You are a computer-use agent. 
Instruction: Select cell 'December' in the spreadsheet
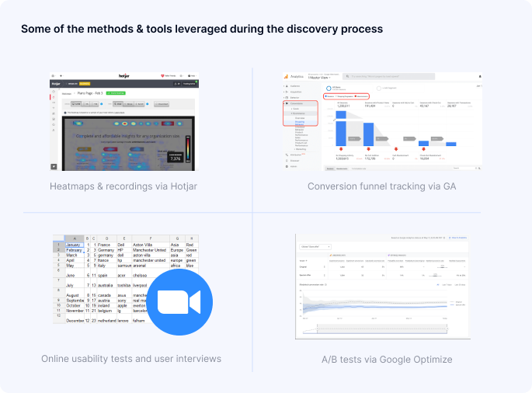coord(75,318)
